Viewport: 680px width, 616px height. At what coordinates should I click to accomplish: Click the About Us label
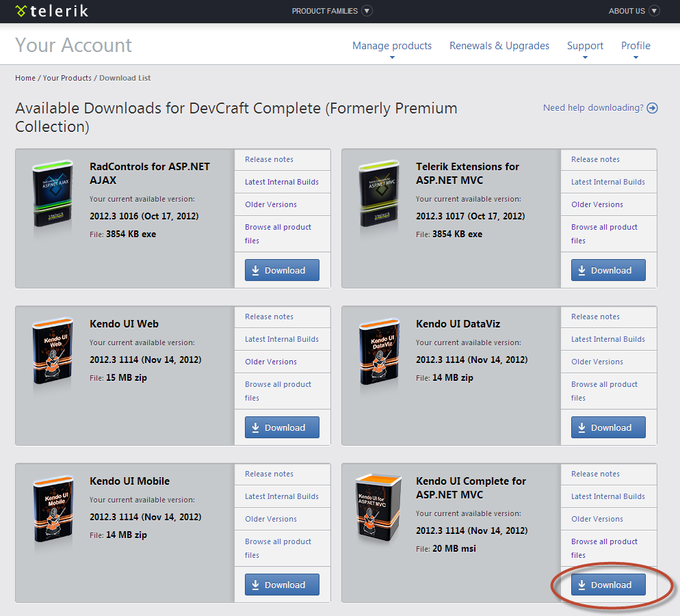coord(627,11)
